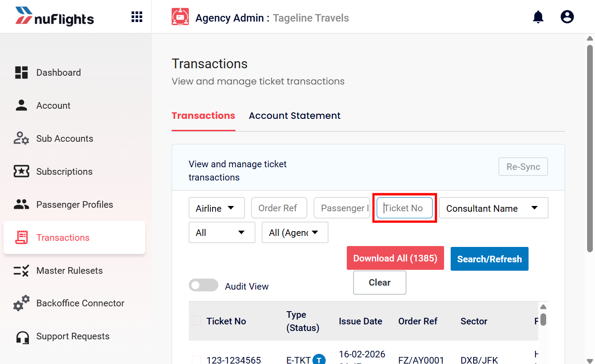Open notifications bell icon

[x=538, y=17]
